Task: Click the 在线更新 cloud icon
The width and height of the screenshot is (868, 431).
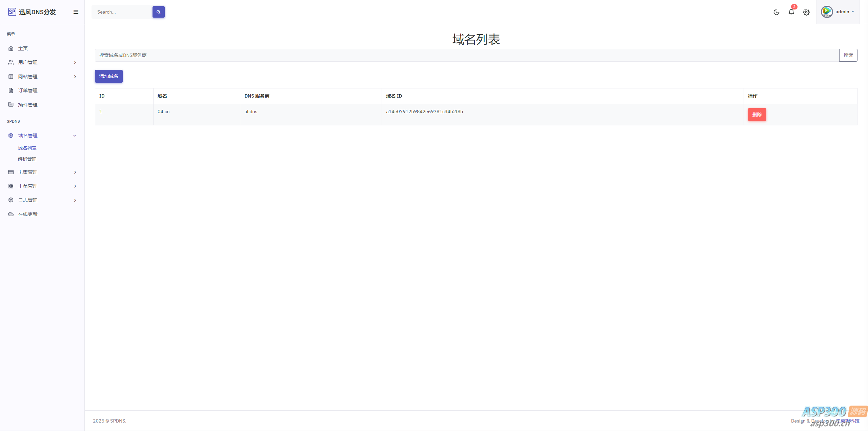Action: point(11,214)
